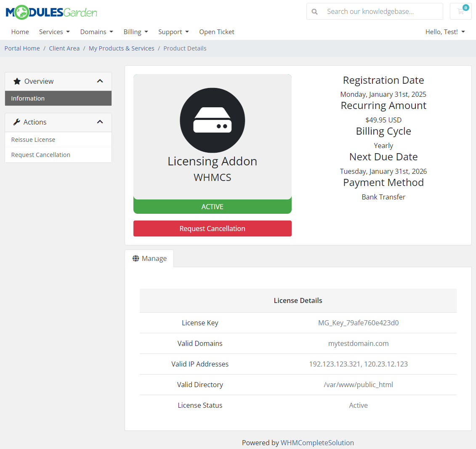Screen dimensions: 476x449
Task: Open the Billing dropdown menu
Action: pyautogui.click(x=136, y=32)
